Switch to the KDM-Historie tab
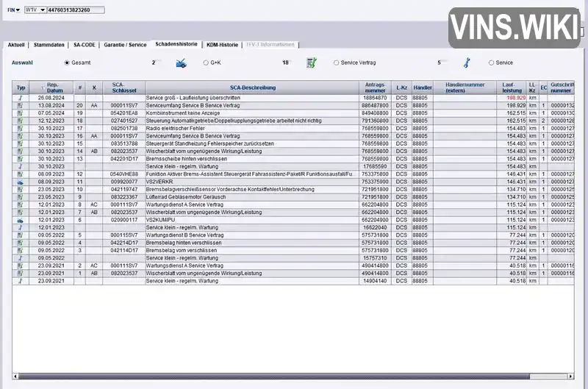Screen dimensions: 588x389 pyautogui.click(x=222, y=45)
